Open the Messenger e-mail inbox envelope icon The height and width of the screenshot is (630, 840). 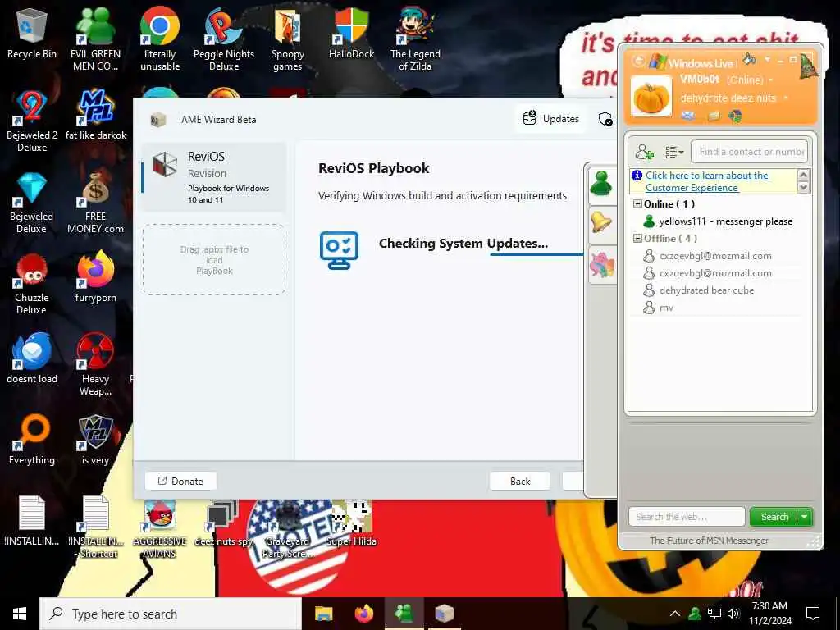[688, 116]
